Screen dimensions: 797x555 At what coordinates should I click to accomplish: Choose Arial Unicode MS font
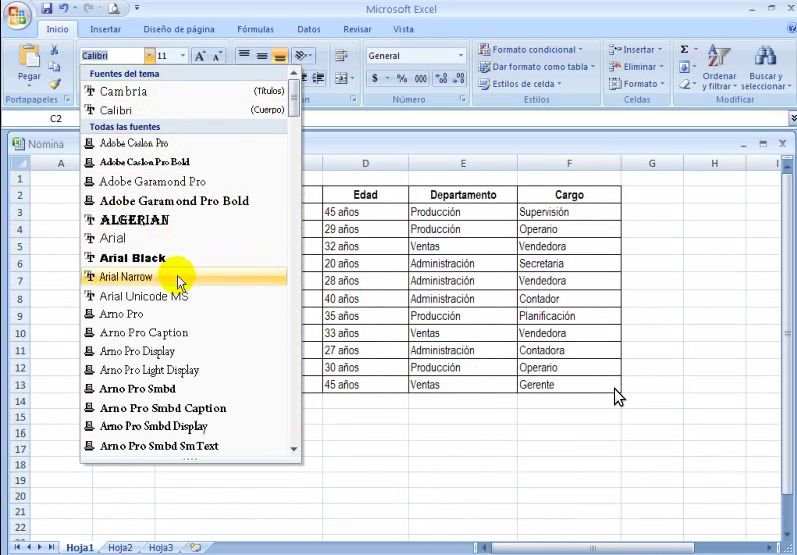pos(184,296)
